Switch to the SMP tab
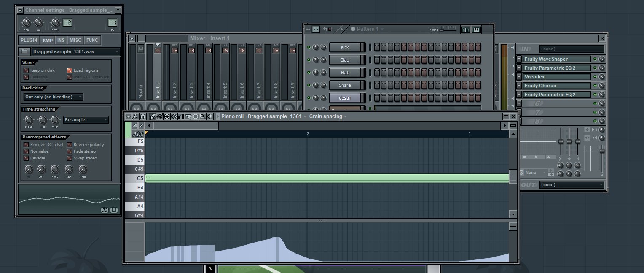This screenshot has width=644, height=273. coord(48,41)
